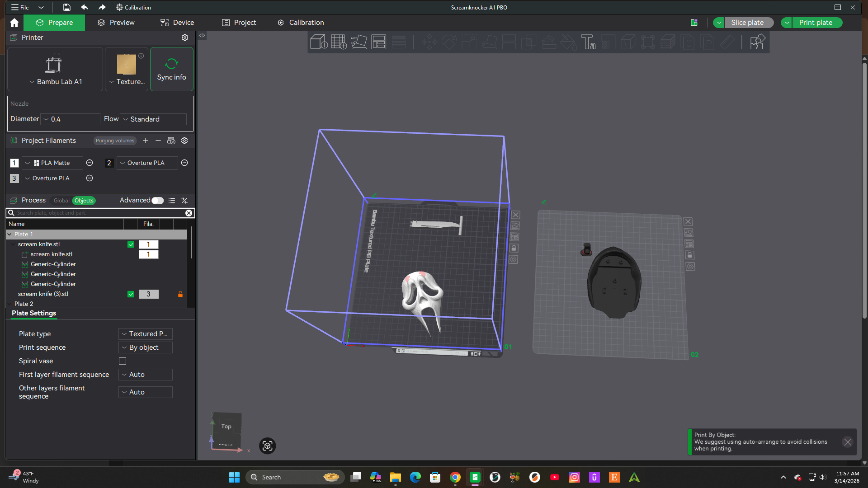Open Plate type Textured P... dropdown

[146, 334]
